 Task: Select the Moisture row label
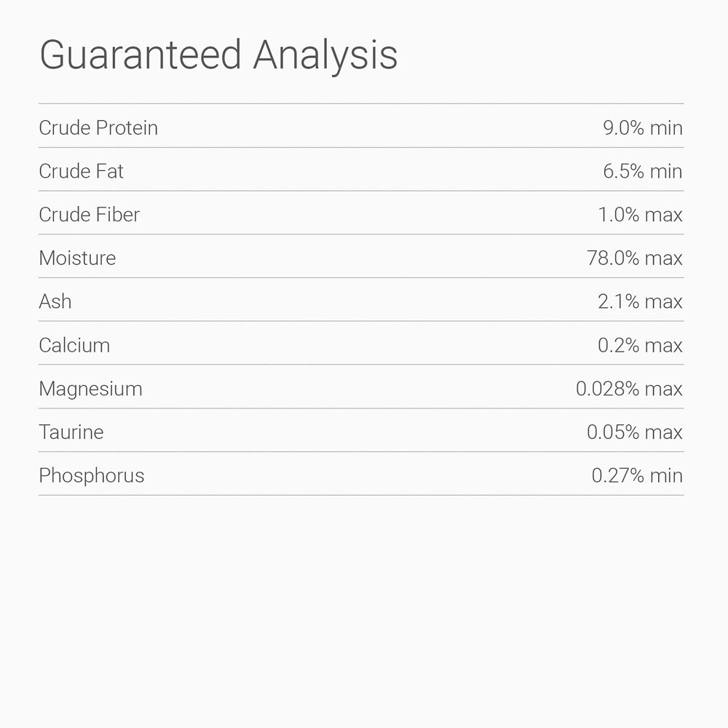click(x=77, y=258)
